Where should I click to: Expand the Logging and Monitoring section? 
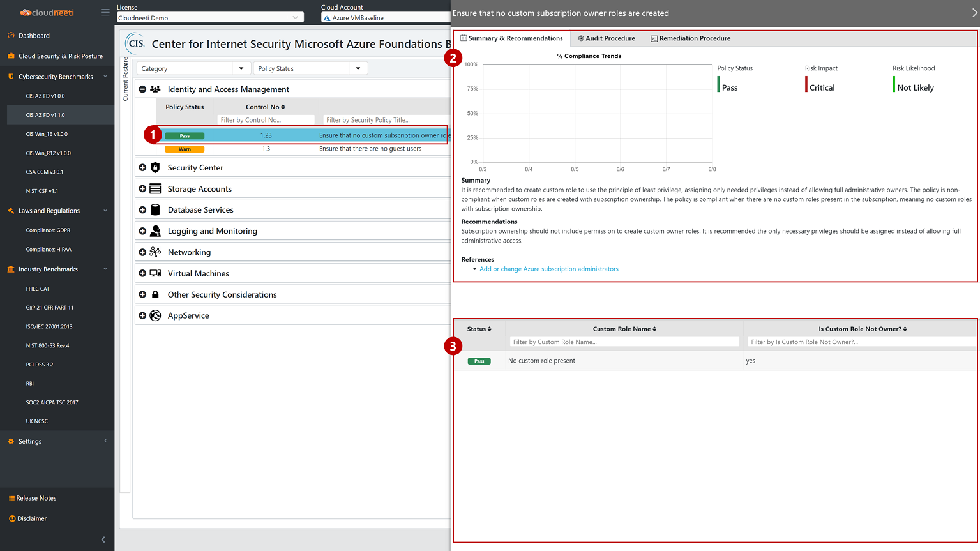tap(142, 231)
